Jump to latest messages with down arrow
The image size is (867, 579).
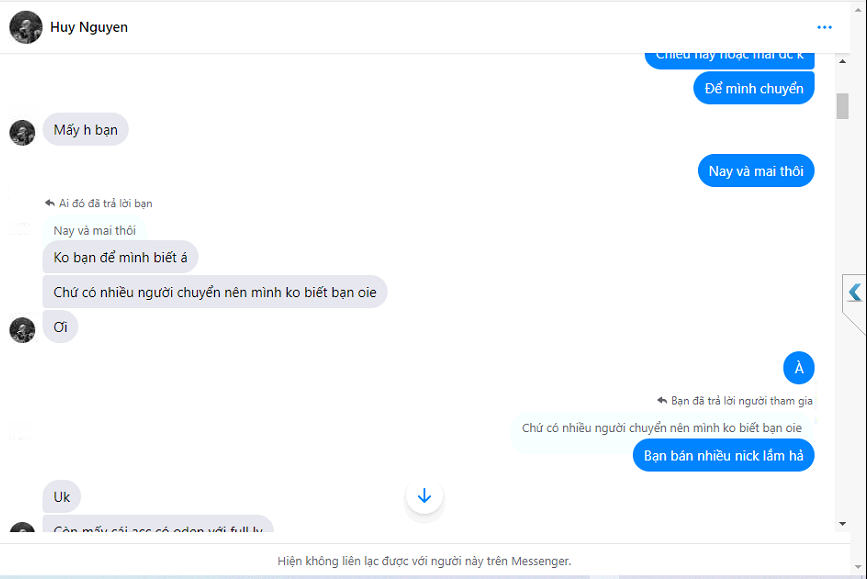(x=424, y=495)
